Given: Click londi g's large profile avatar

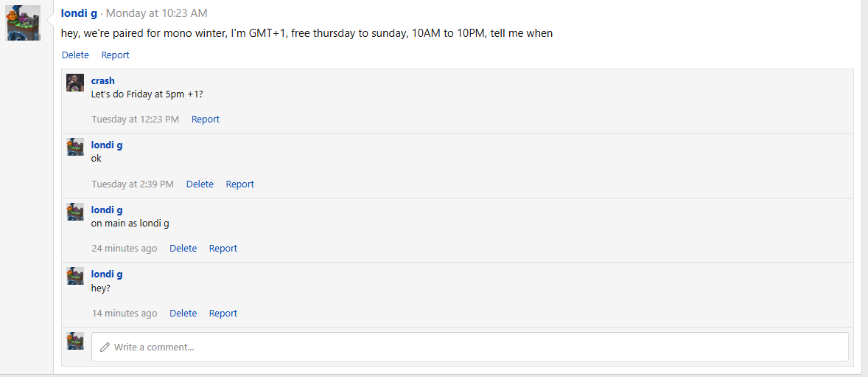Looking at the screenshot, I should pyautogui.click(x=24, y=23).
